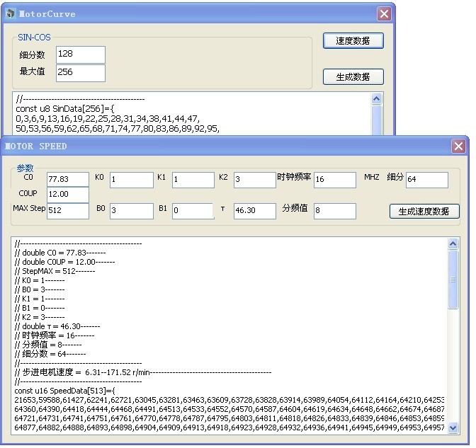Click the speed data scrollbar thumb
This screenshot has height=448, width=476.
pyautogui.click(x=453, y=280)
